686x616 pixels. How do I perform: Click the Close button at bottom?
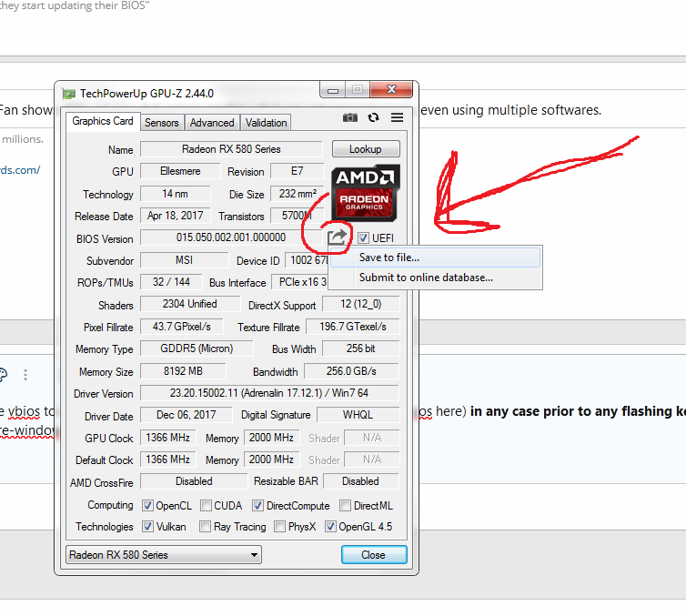[374, 555]
